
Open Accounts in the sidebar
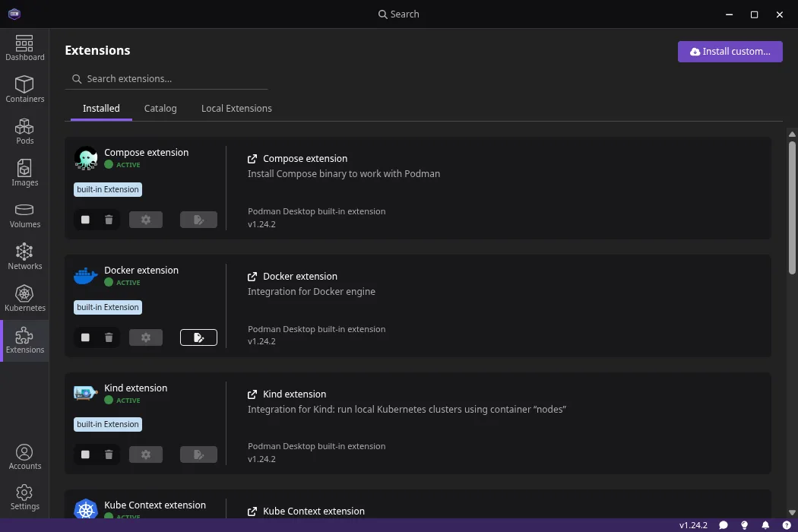pyautogui.click(x=24, y=457)
